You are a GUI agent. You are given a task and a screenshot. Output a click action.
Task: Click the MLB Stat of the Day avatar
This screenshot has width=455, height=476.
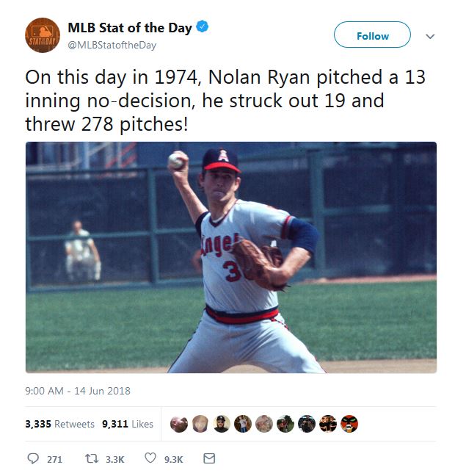point(43,35)
